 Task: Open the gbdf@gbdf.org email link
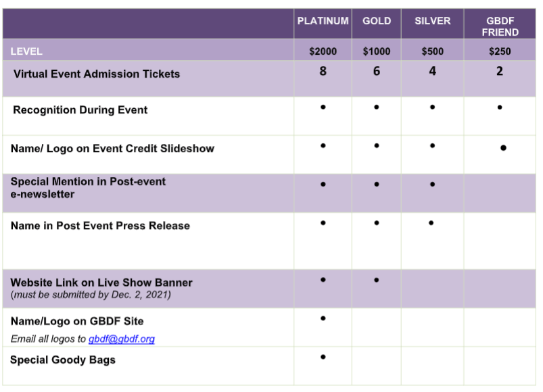coord(122,339)
